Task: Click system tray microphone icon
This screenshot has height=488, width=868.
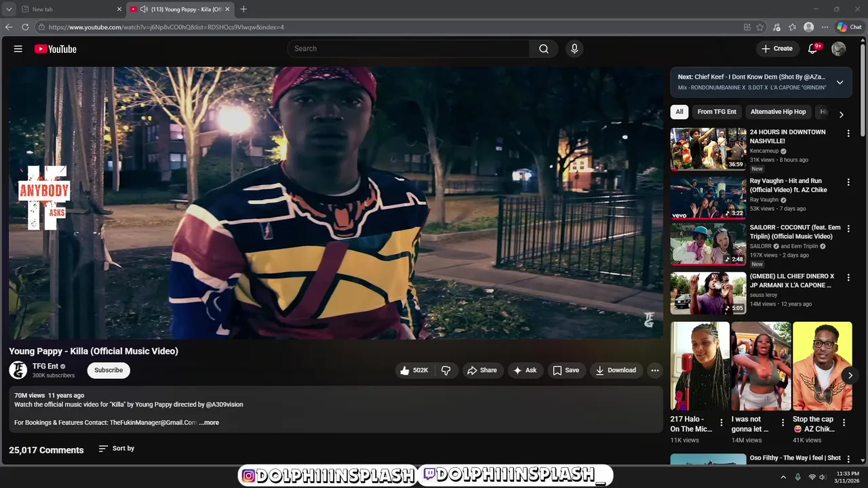Action: 797,477
